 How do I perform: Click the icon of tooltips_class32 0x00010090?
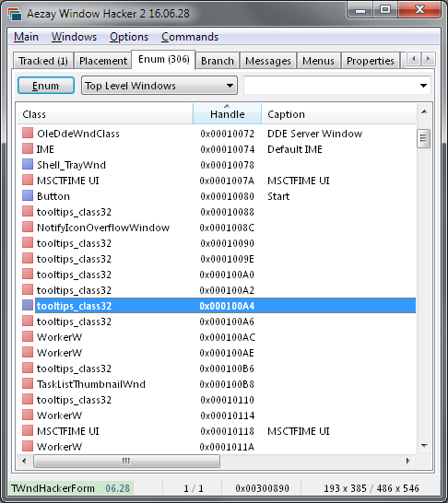tap(28, 242)
